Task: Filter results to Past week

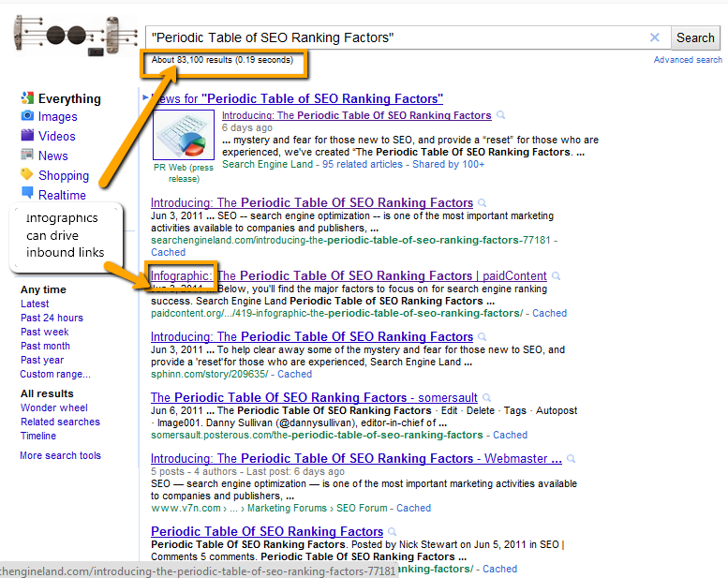Action: point(45,332)
